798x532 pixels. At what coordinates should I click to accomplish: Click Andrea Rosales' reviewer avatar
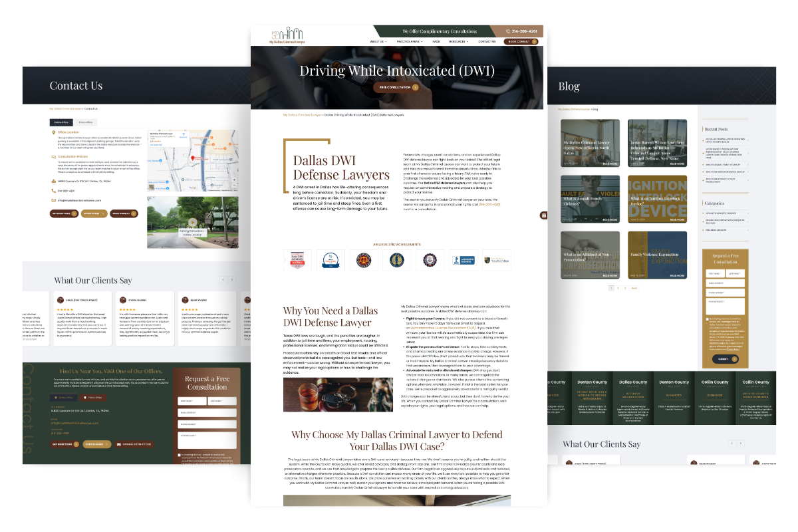click(122, 300)
